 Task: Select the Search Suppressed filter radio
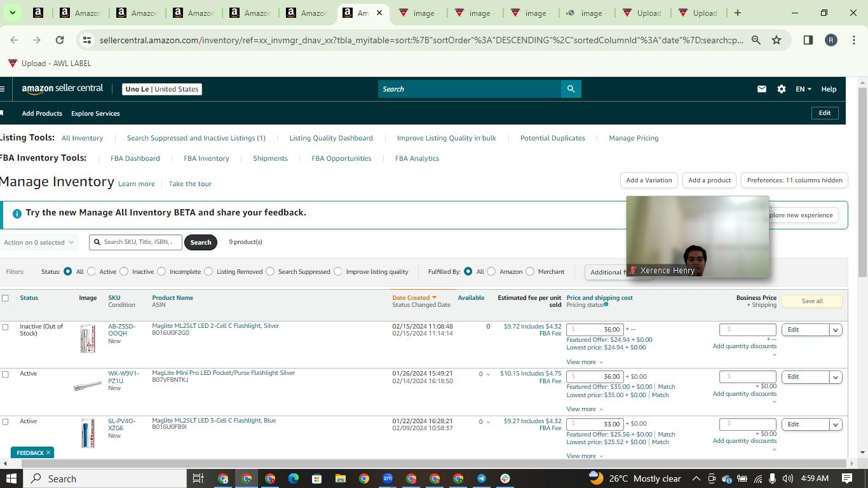tap(270, 271)
